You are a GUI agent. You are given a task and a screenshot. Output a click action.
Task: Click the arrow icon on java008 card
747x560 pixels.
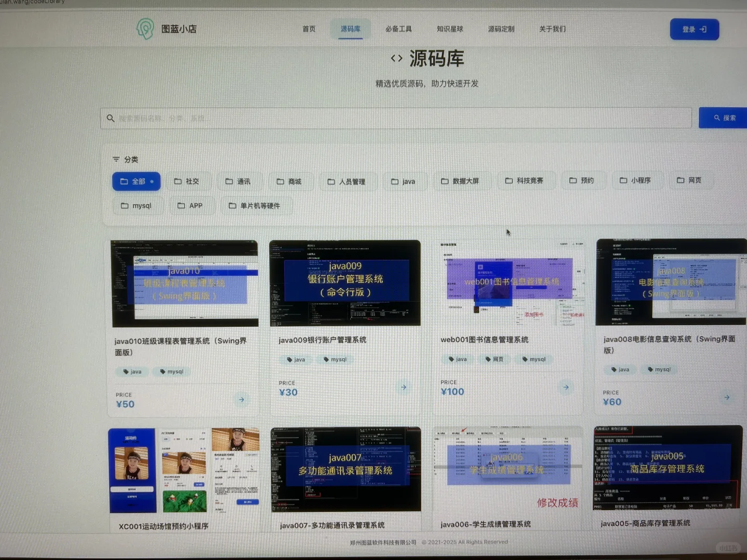click(x=727, y=397)
